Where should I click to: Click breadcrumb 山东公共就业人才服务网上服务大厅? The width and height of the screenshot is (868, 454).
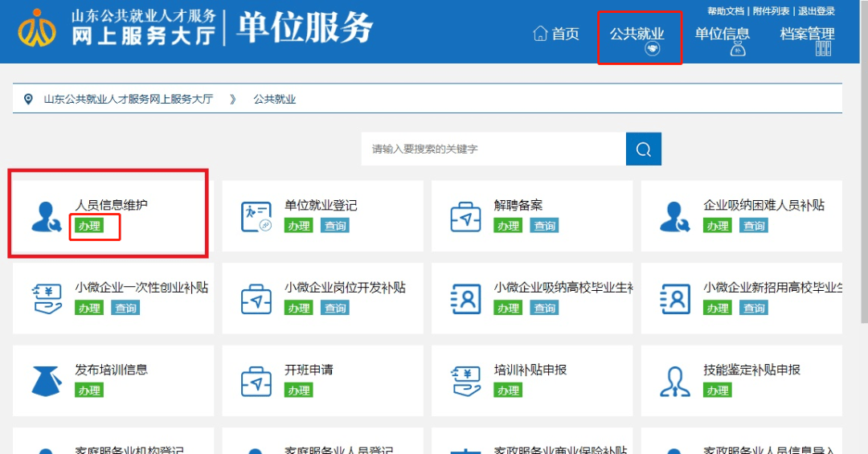coord(129,99)
